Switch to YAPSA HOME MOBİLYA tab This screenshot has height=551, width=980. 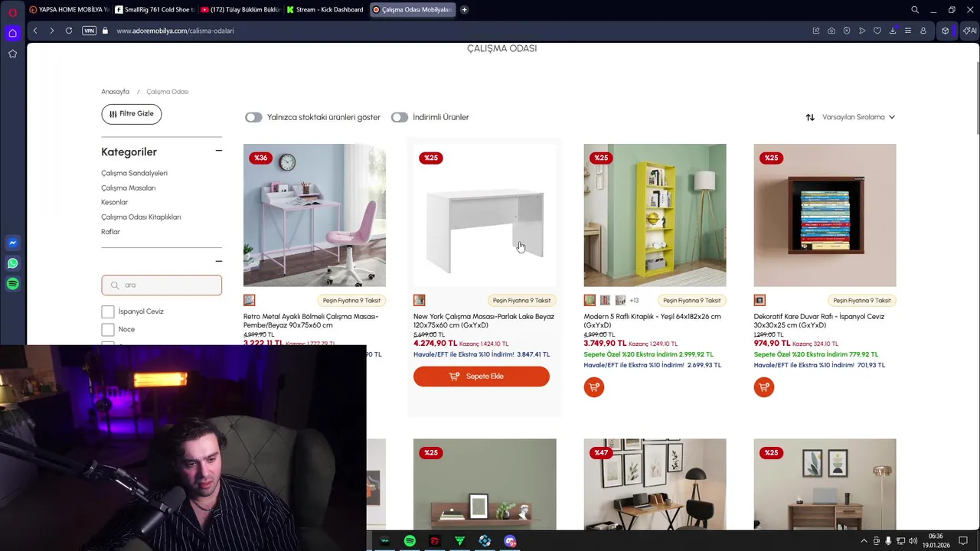point(69,10)
